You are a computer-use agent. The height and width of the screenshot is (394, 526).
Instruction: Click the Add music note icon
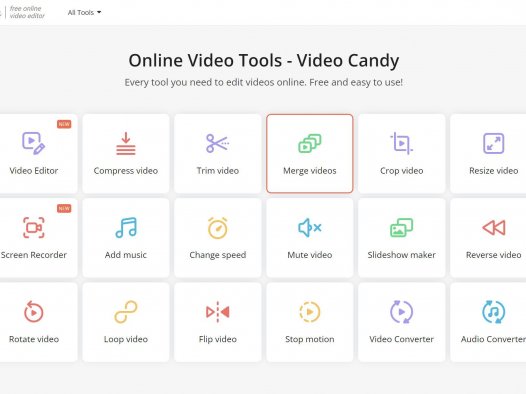126,228
